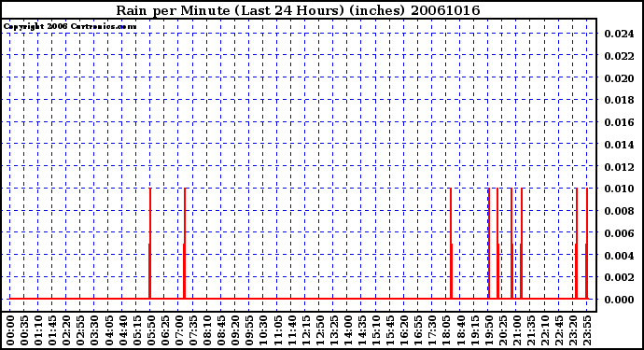The height and width of the screenshot is (350, 644).
Task: Click the 00:00 time label
Action: 10,330
